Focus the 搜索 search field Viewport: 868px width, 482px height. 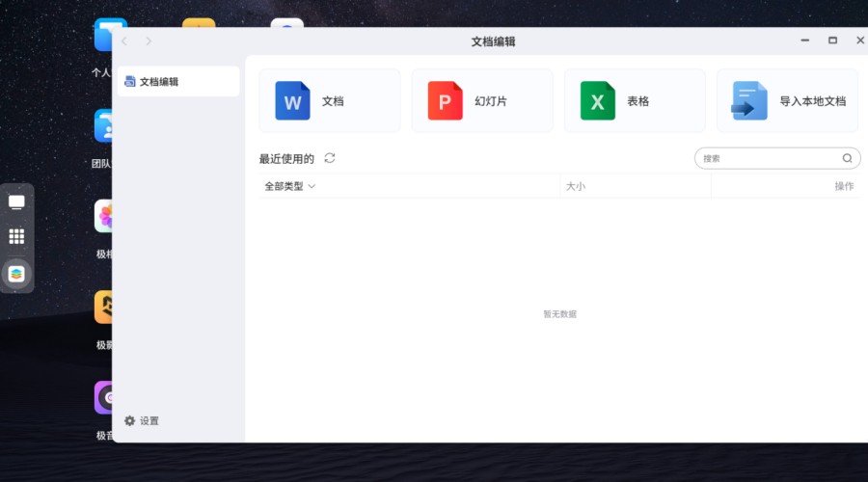click(777, 158)
